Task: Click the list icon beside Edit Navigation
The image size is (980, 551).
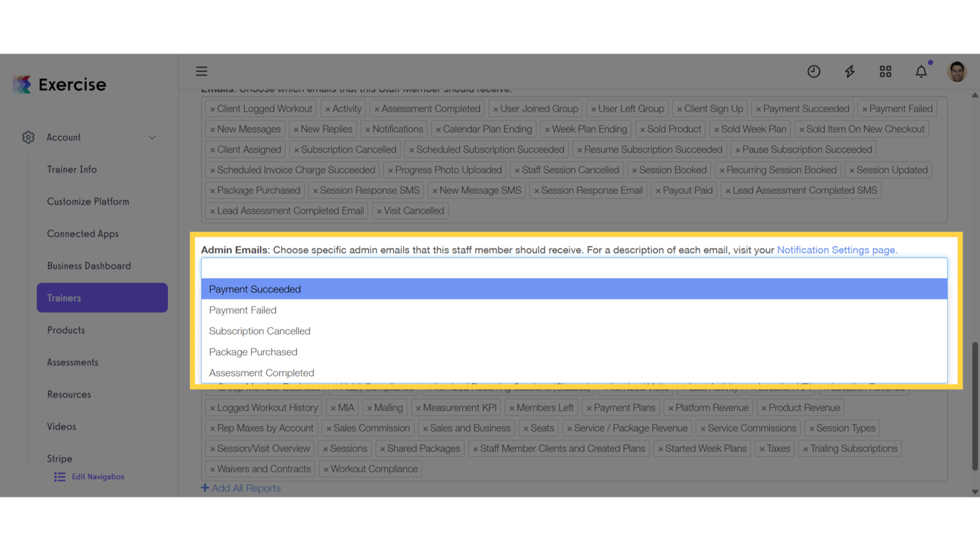Action: (x=59, y=476)
